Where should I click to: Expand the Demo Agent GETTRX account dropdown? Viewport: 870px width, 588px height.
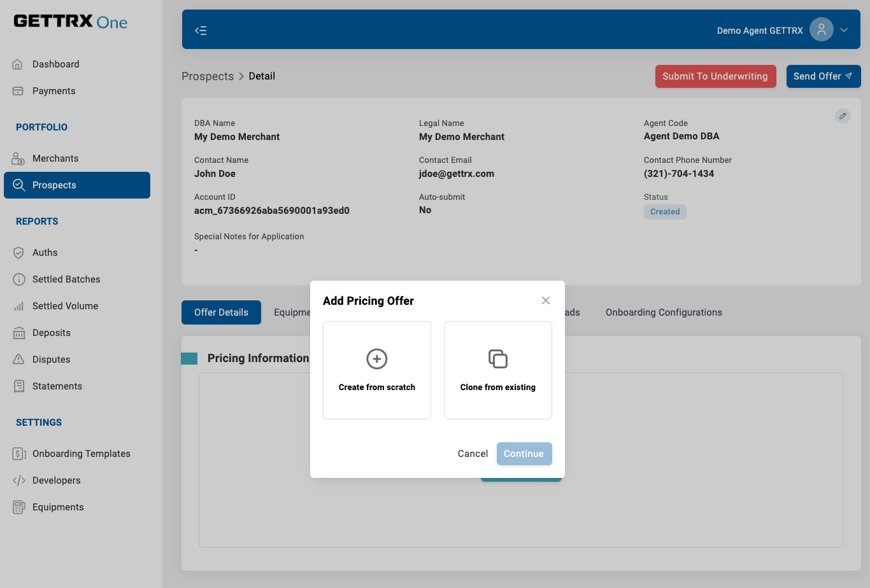(x=844, y=30)
